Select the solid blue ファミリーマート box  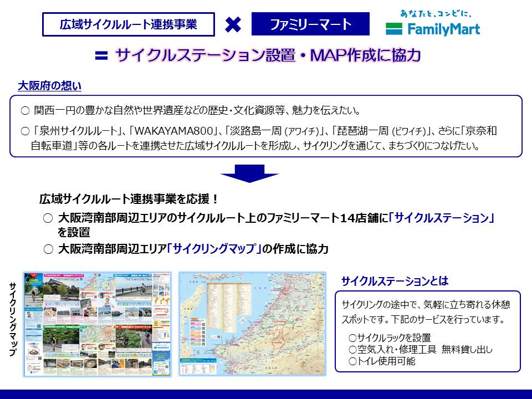[x=310, y=24]
